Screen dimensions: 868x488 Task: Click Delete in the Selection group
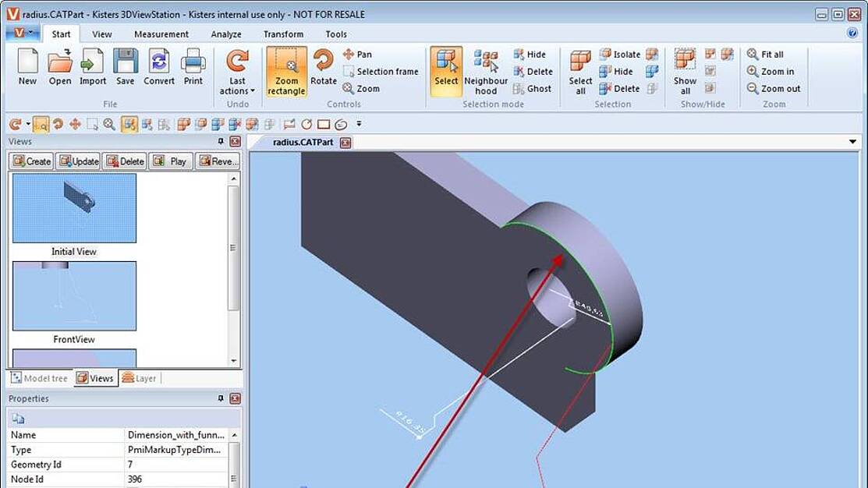click(x=619, y=89)
